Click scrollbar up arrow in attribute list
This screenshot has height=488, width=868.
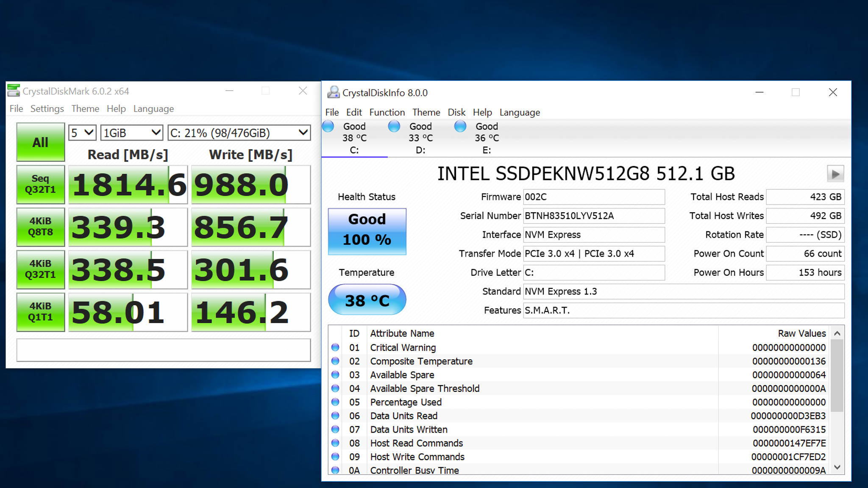tap(837, 333)
